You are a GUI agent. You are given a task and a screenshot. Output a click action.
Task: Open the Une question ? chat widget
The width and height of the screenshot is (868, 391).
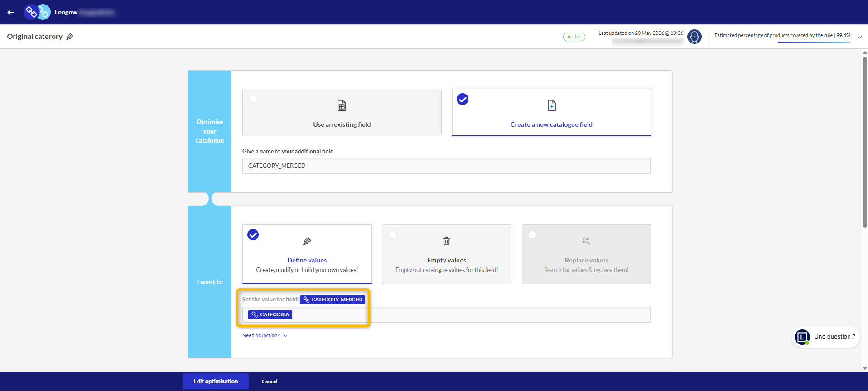(825, 337)
